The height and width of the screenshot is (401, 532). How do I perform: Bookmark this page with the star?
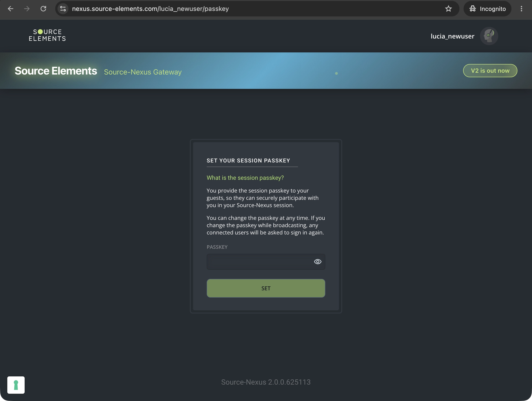pos(448,9)
